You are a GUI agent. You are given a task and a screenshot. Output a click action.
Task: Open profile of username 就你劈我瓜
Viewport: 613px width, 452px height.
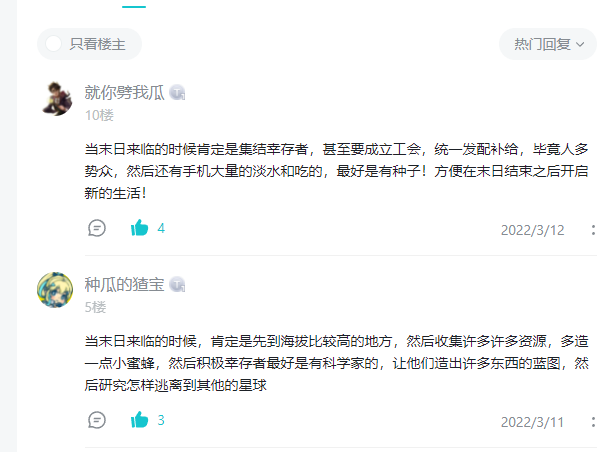pos(124,93)
